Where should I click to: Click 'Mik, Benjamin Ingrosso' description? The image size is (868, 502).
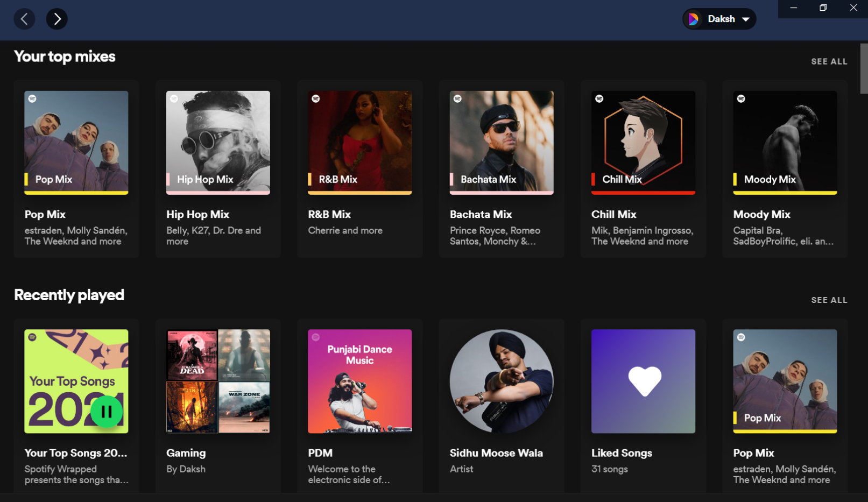pos(642,236)
